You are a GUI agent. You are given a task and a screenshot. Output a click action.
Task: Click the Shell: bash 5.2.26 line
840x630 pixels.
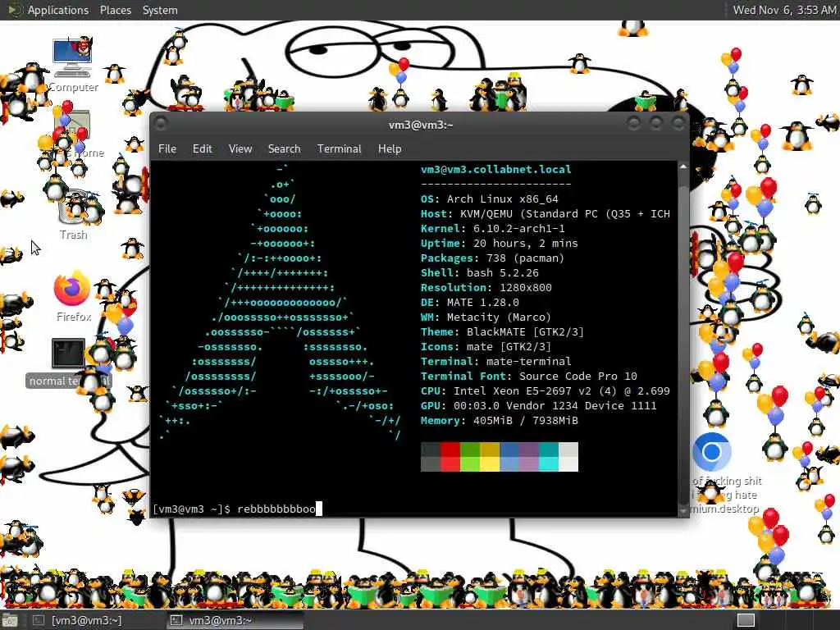pos(479,272)
